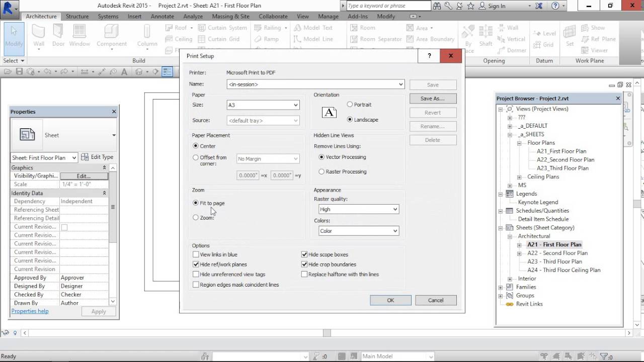Click the Default 3D View house icon
The width and height of the screenshot is (644, 362).
click(x=139, y=72)
